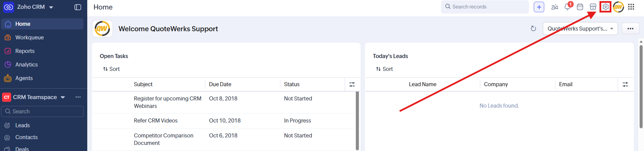Collapse the left sidebar panel
This screenshot has height=151, width=644.
(x=78, y=7)
